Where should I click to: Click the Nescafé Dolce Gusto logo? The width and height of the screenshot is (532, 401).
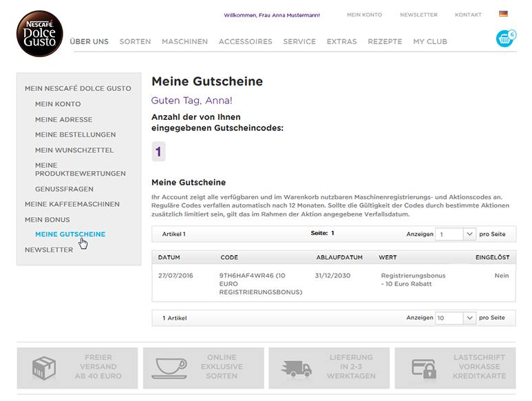pos(40,34)
